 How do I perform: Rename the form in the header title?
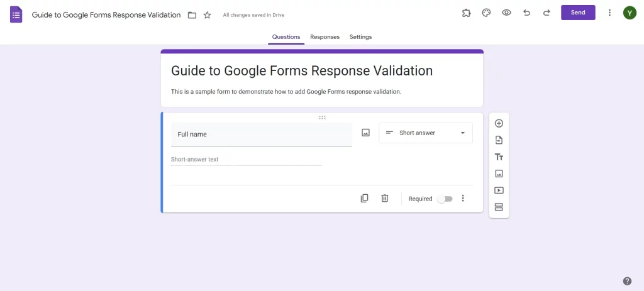[x=106, y=15]
